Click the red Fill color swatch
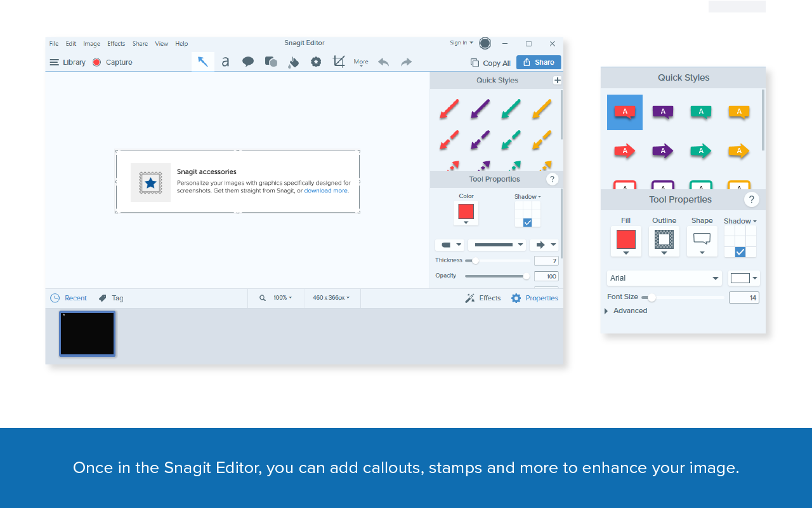The width and height of the screenshot is (812, 508). pos(625,239)
